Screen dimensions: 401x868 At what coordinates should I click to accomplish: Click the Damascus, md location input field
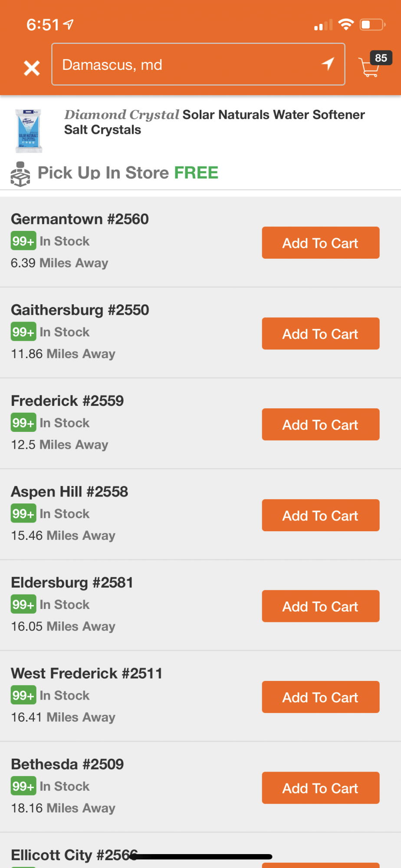(x=198, y=64)
